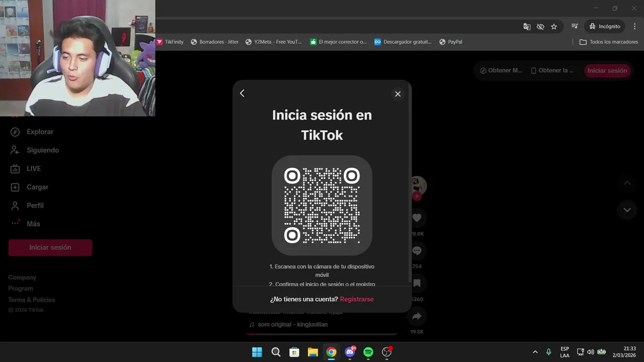Click the Obtener la ... app button
This screenshot has height=362, width=644.
coord(552,70)
